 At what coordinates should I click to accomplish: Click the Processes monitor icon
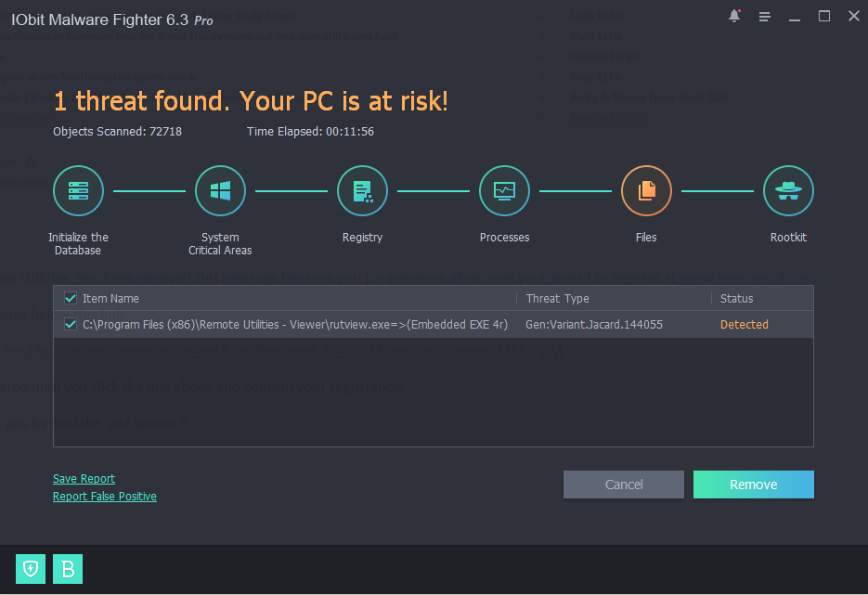click(504, 191)
